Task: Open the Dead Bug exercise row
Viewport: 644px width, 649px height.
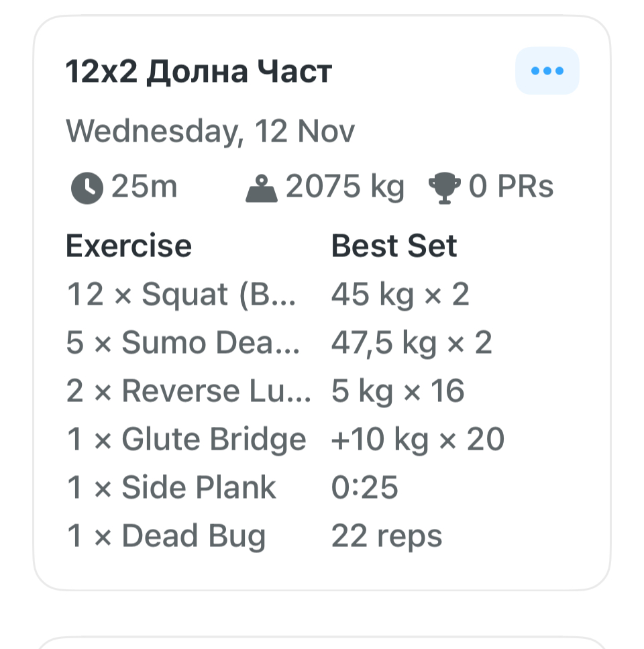Action: click(166, 536)
